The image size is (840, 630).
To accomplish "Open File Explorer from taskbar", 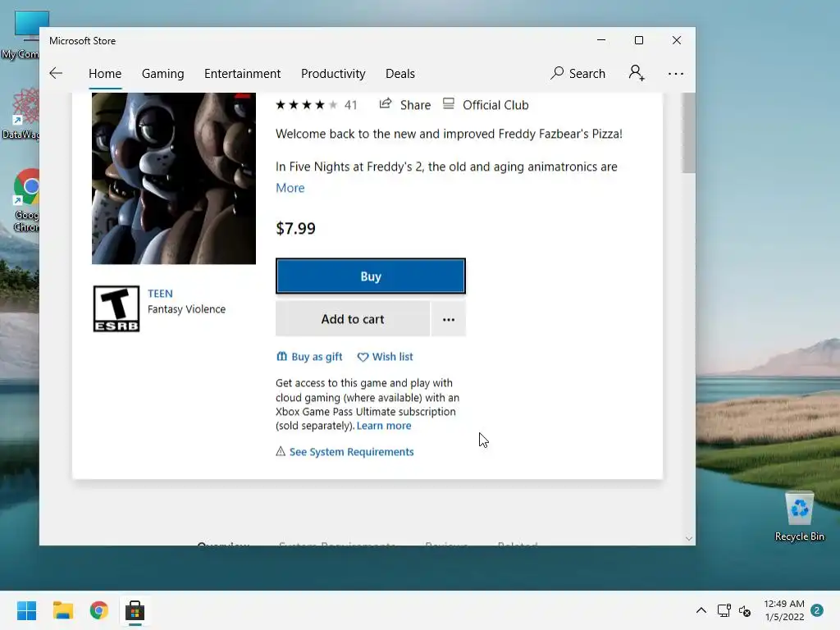I will (x=62, y=610).
